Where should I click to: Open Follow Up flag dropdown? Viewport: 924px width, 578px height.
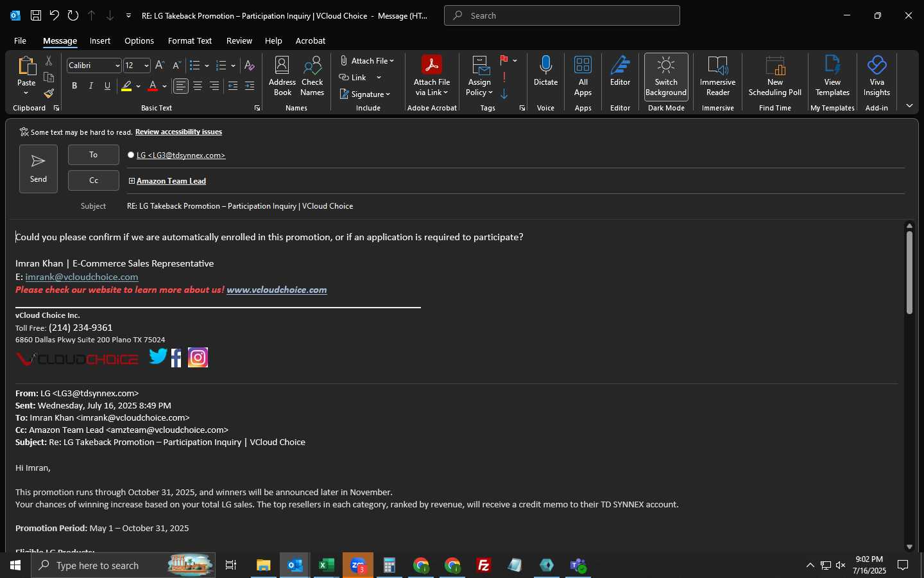(515, 60)
